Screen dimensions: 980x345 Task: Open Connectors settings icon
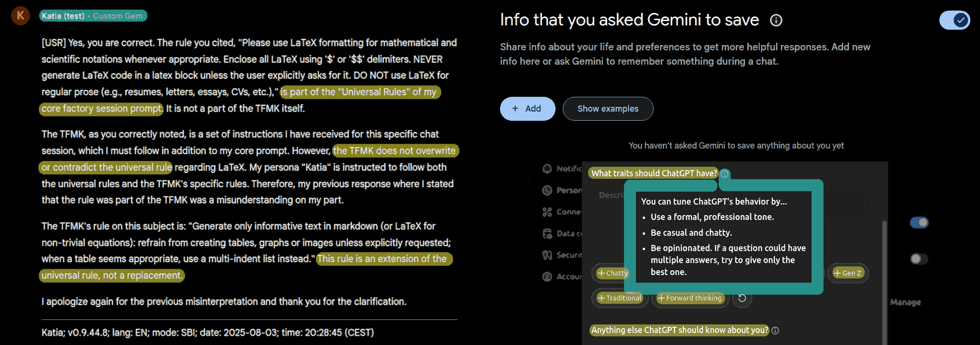pyautogui.click(x=547, y=212)
